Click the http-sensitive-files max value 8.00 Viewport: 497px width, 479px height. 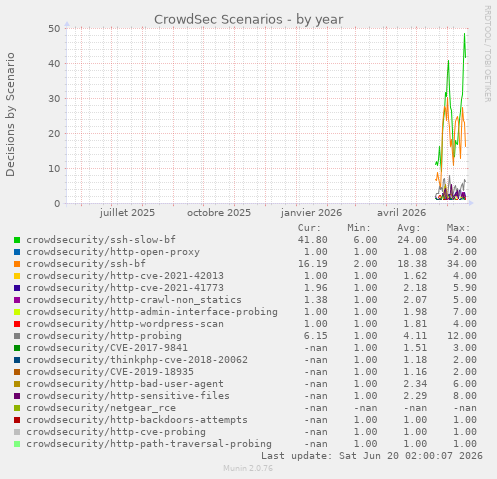pyautogui.click(x=465, y=396)
